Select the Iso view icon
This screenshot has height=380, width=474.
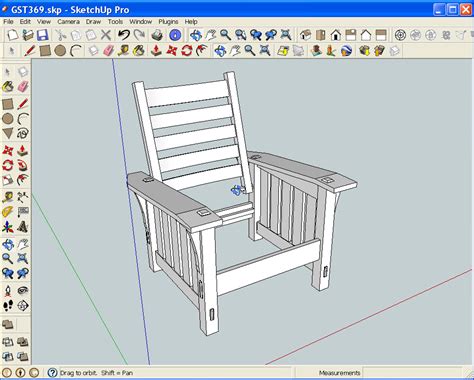click(x=306, y=35)
